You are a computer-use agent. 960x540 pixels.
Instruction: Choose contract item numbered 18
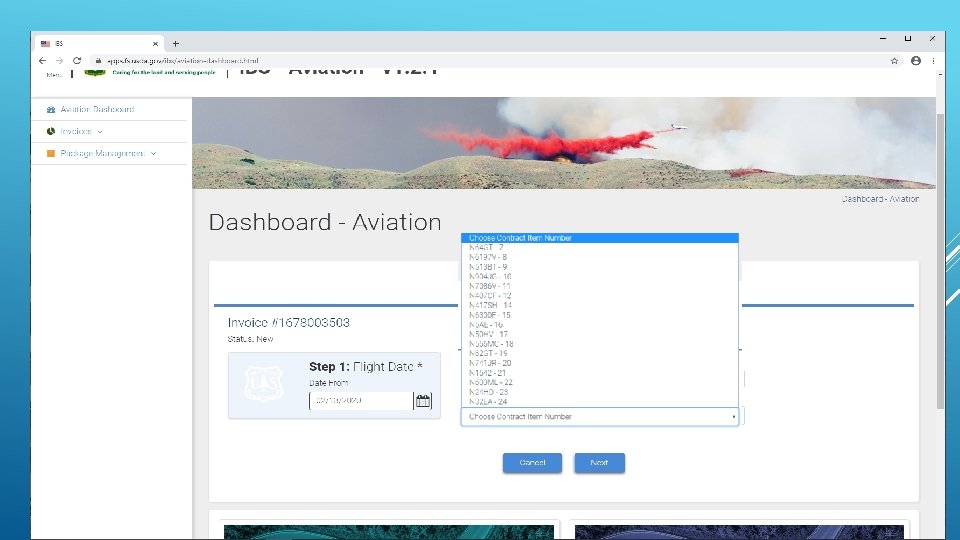(599, 343)
